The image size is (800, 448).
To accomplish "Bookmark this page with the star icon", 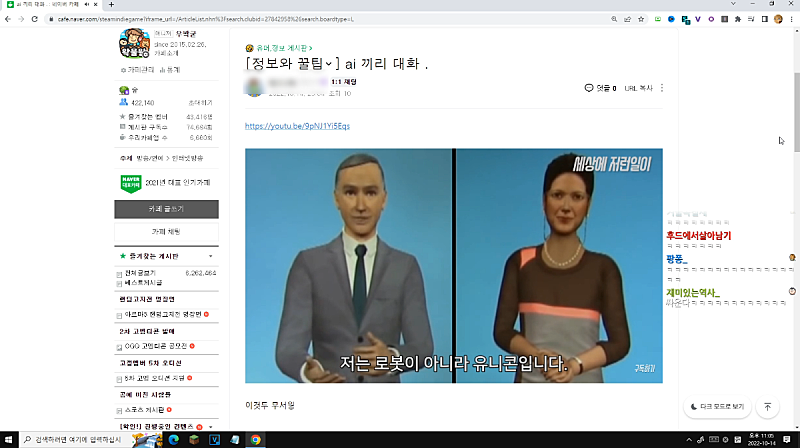I will pyautogui.click(x=641, y=19).
